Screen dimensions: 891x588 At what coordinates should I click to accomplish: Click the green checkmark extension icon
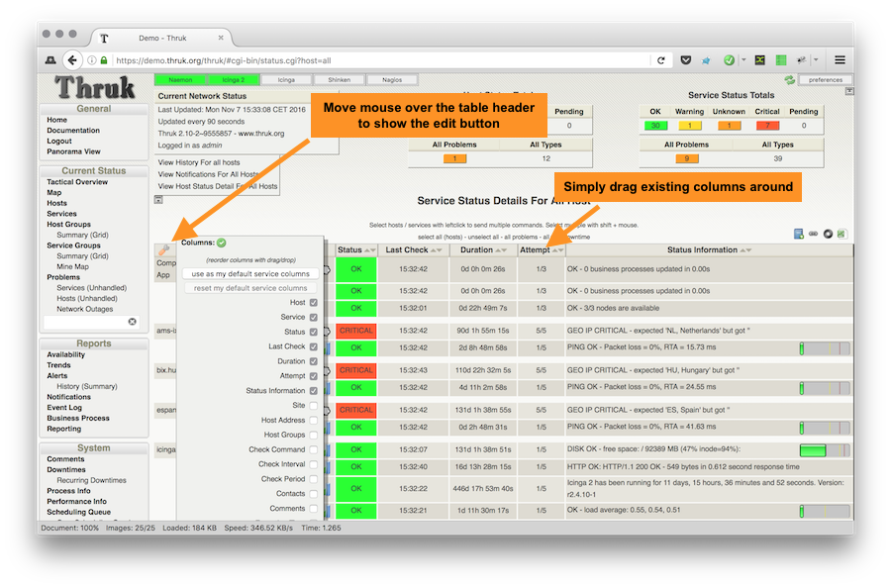(729, 60)
